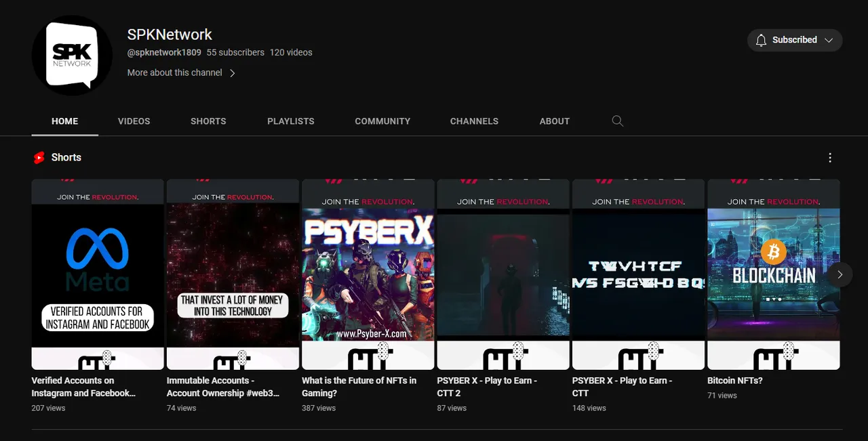
Task: Open the SHORTS tab
Action: (x=208, y=121)
